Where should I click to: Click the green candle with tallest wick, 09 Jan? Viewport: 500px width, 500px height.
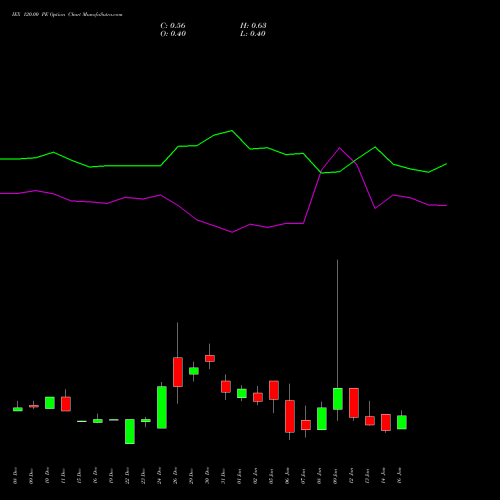(x=338, y=399)
